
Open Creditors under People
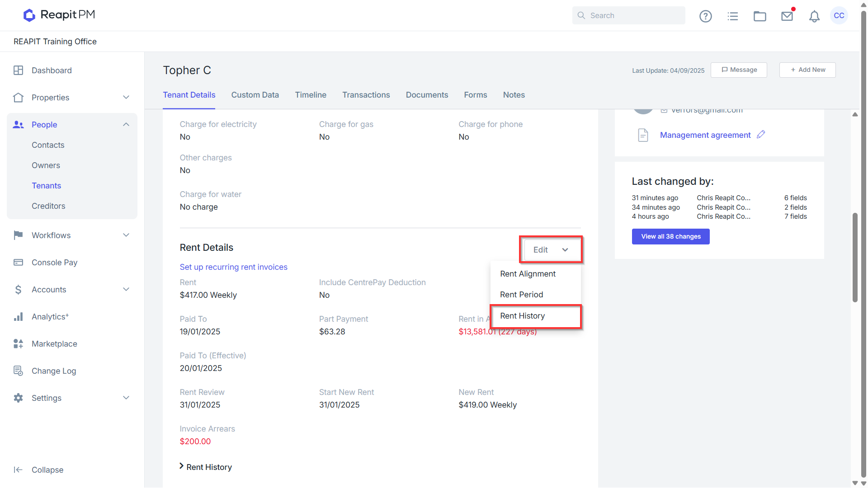(48, 206)
